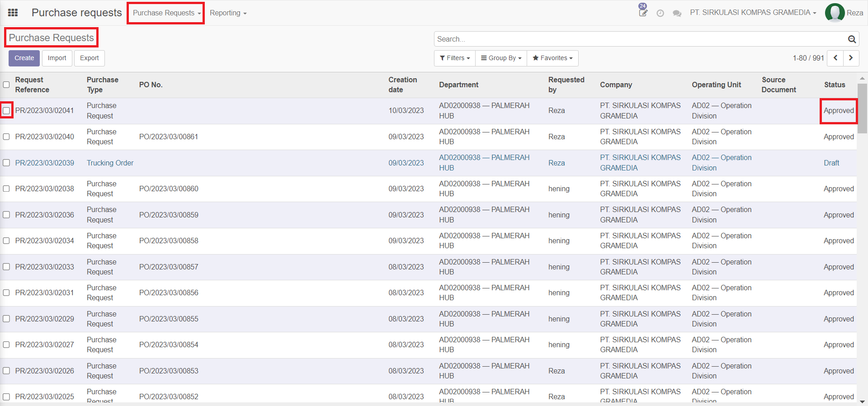Viewport: 868px width, 406px height.
Task: Click the search magnifier icon
Action: pos(852,39)
